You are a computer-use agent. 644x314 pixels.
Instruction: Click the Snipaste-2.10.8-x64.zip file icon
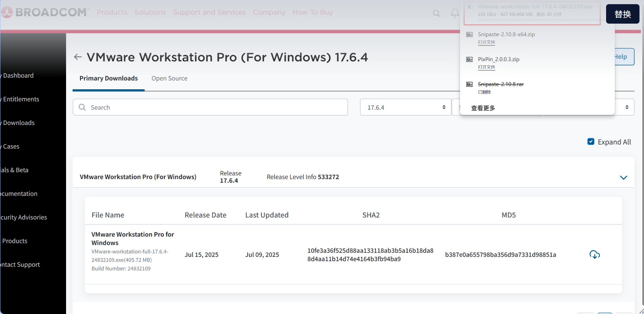(x=469, y=34)
